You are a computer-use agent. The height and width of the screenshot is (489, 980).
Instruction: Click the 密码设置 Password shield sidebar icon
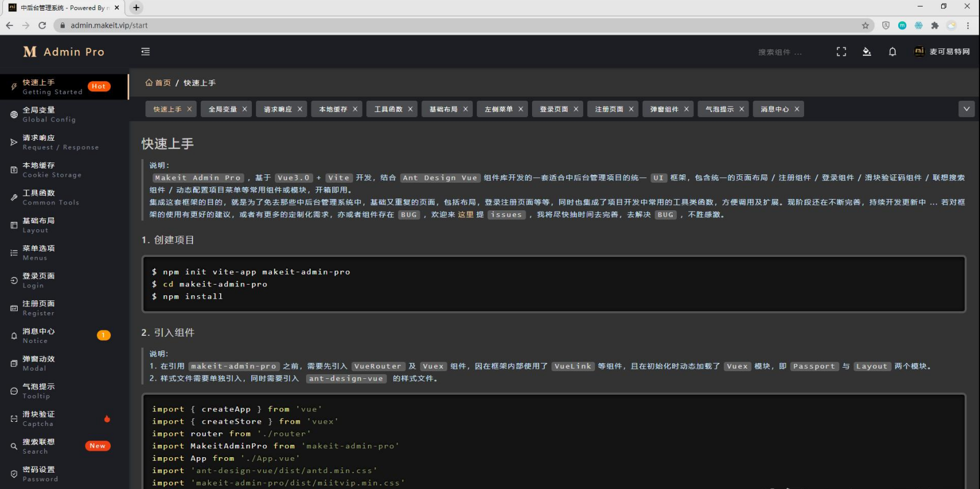point(14,474)
